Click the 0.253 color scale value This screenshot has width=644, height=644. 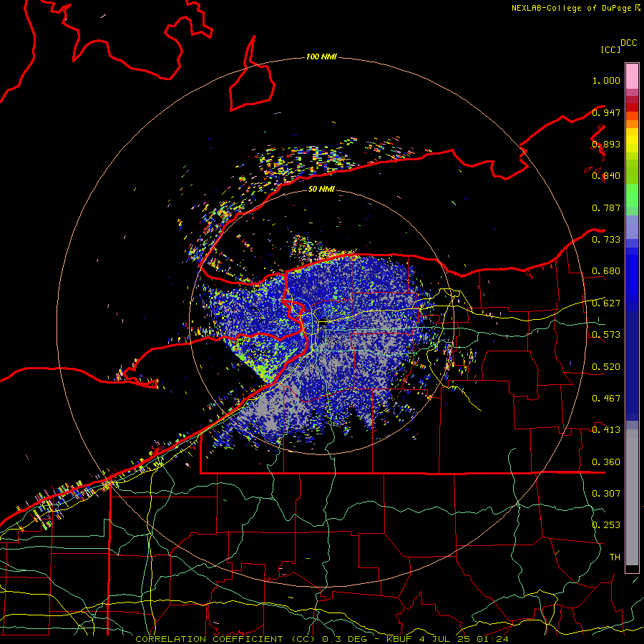point(606,525)
